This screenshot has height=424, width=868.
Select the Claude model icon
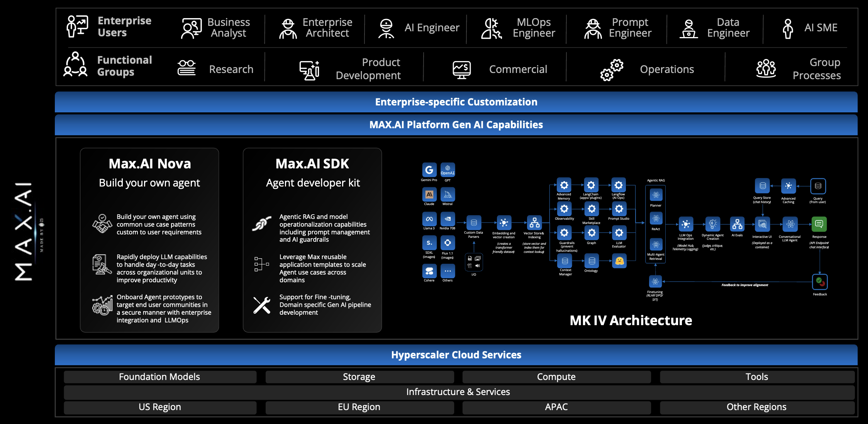(x=429, y=195)
